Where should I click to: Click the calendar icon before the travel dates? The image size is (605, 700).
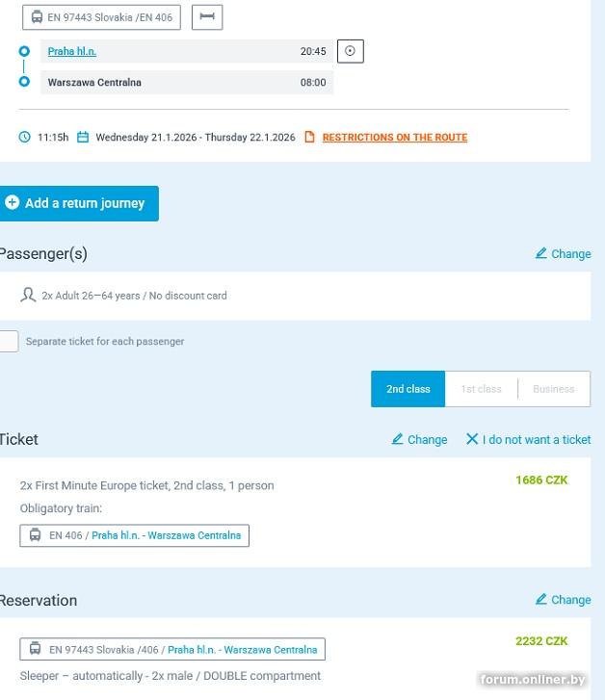tap(83, 137)
